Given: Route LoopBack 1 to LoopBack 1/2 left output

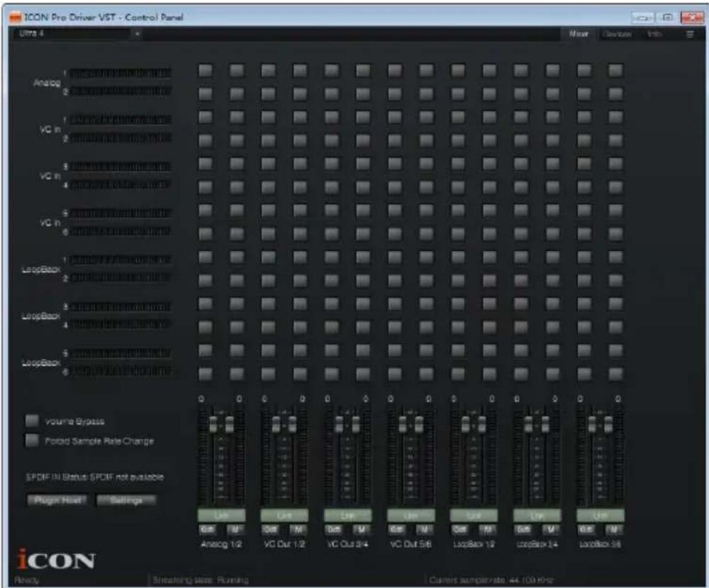Looking at the screenshot, I should click(457, 257).
